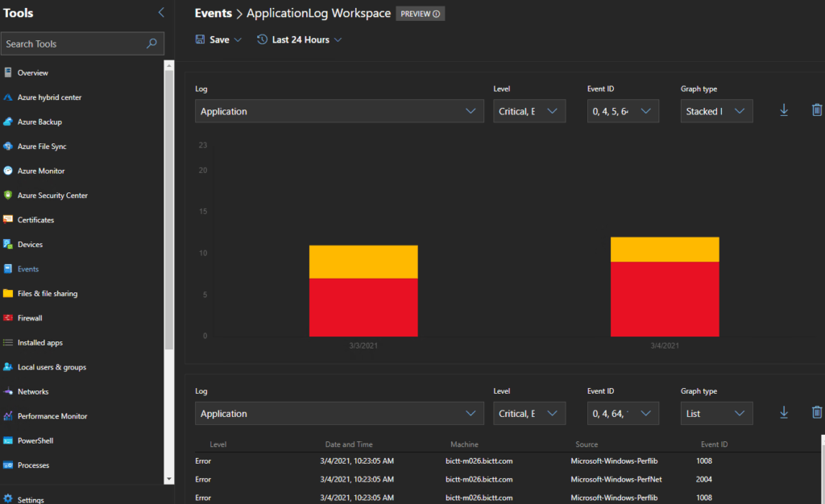Open Log dropdown in list panel
Screen dimensions: 825x504
[339, 414]
